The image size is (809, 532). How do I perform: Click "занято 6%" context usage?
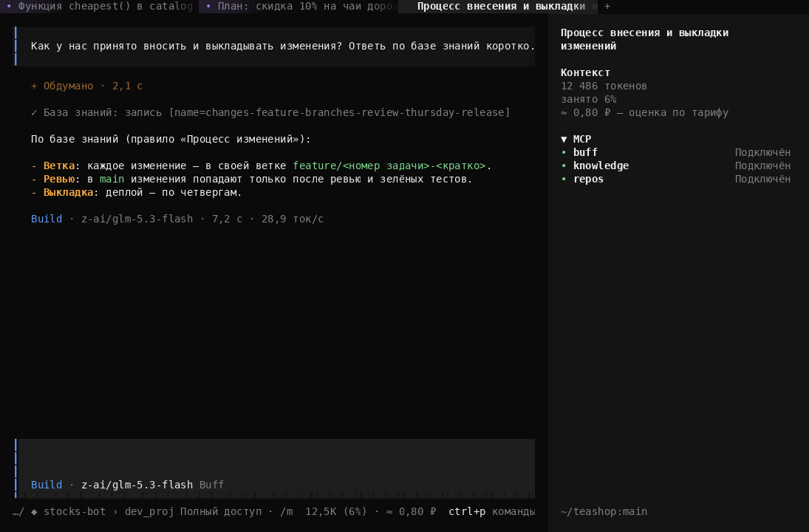[589, 100]
